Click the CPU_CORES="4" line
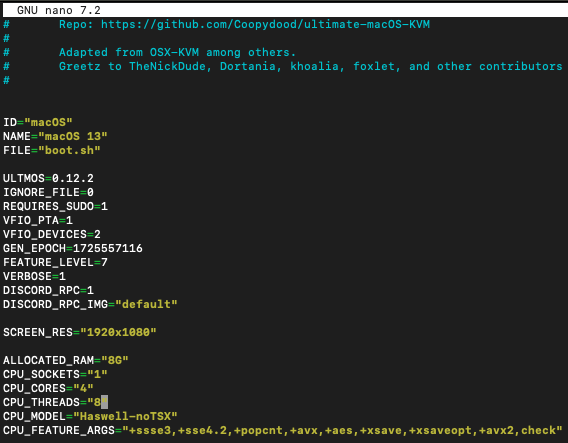Screen dimensions: 568x443 click(x=48, y=388)
